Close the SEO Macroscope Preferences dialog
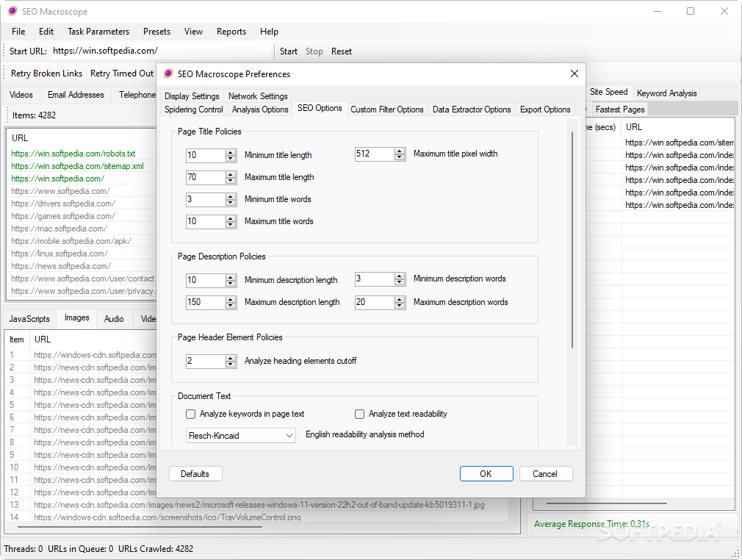Image resolution: width=742 pixels, height=560 pixels. 574,73
